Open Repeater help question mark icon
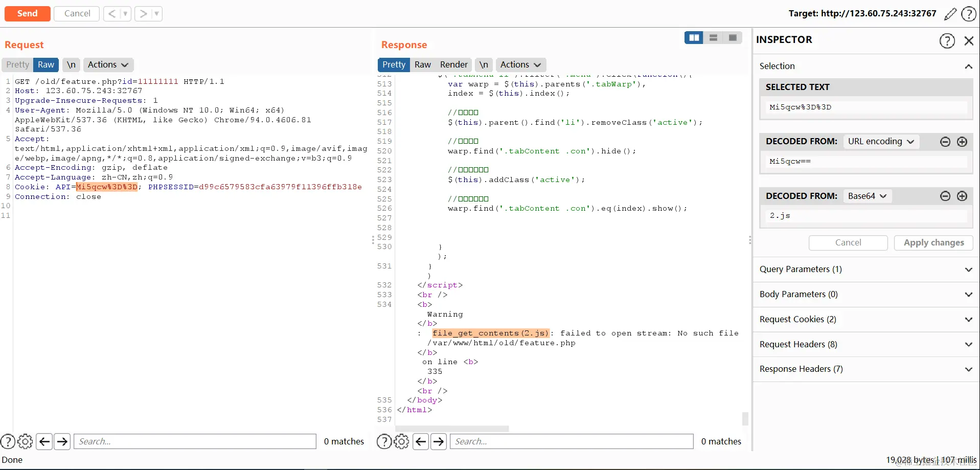This screenshot has width=980, height=470. [969, 14]
